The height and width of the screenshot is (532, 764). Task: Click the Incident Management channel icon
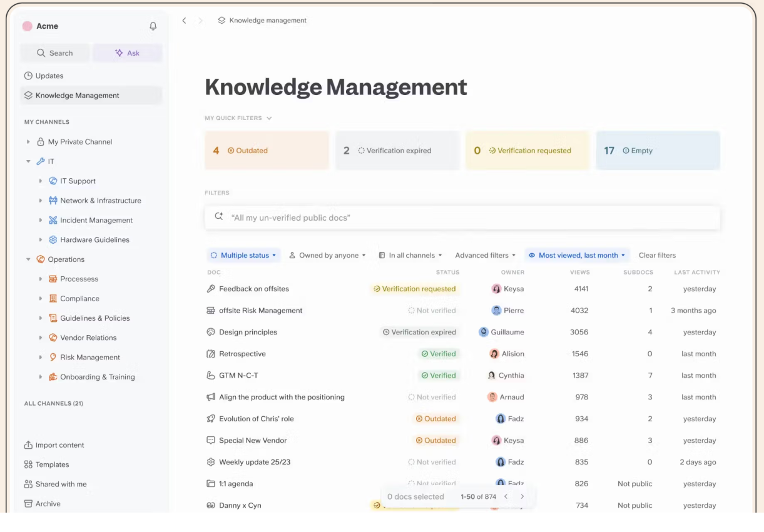(53, 220)
